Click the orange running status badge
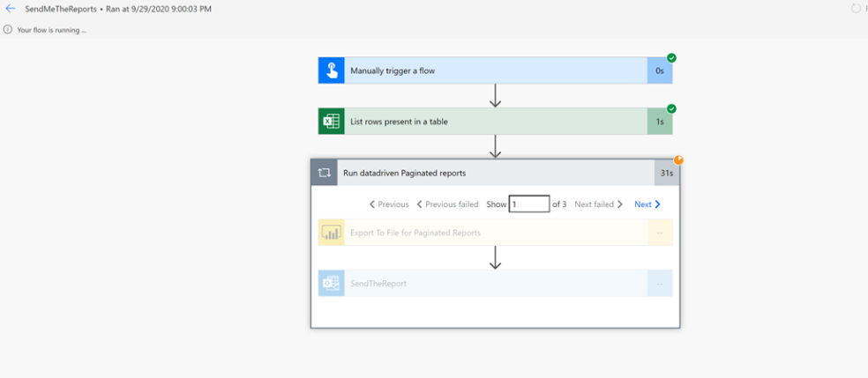Screen dimensions: 868x378 [678, 160]
